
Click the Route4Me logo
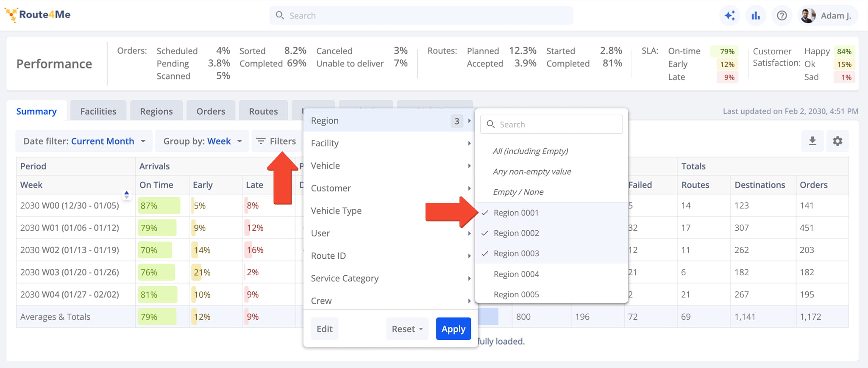38,15
